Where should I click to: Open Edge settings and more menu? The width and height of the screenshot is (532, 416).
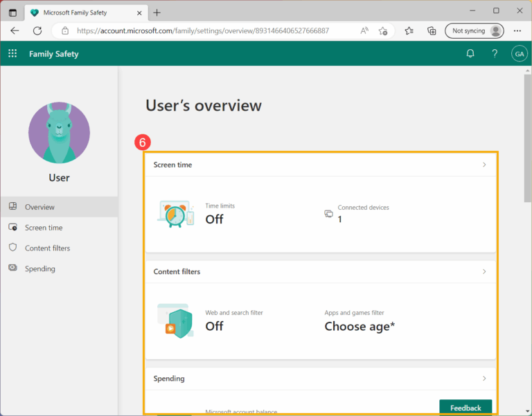tap(517, 30)
